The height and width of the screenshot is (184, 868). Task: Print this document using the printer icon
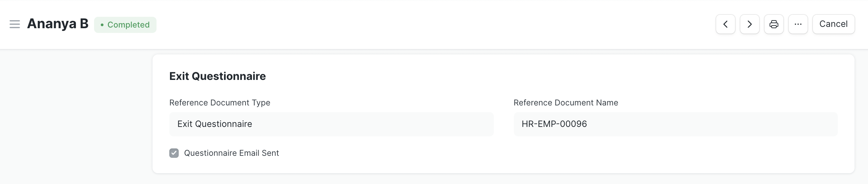pyautogui.click(x=774, y=24)
